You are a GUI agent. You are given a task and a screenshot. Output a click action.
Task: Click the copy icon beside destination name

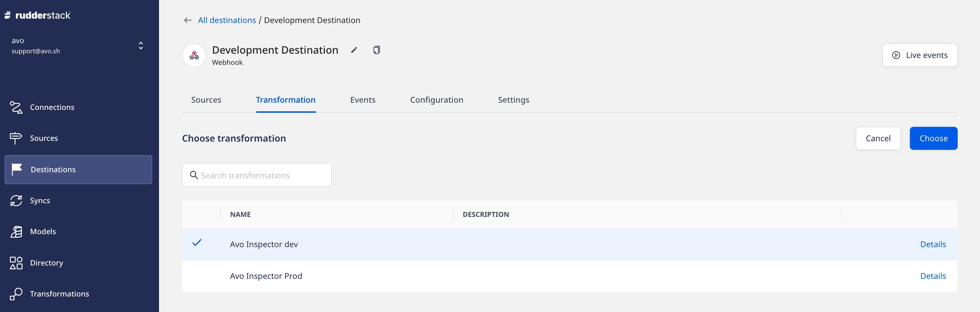tap(376, 50)
